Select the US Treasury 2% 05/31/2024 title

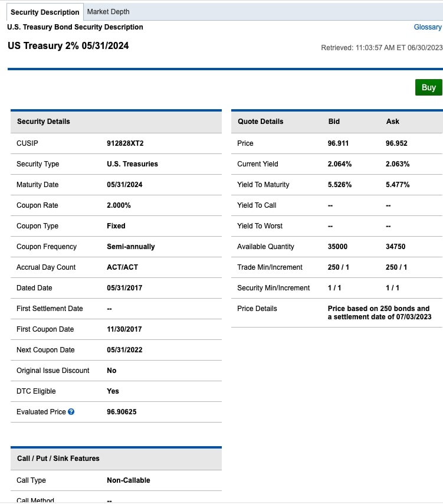point(68,46)
